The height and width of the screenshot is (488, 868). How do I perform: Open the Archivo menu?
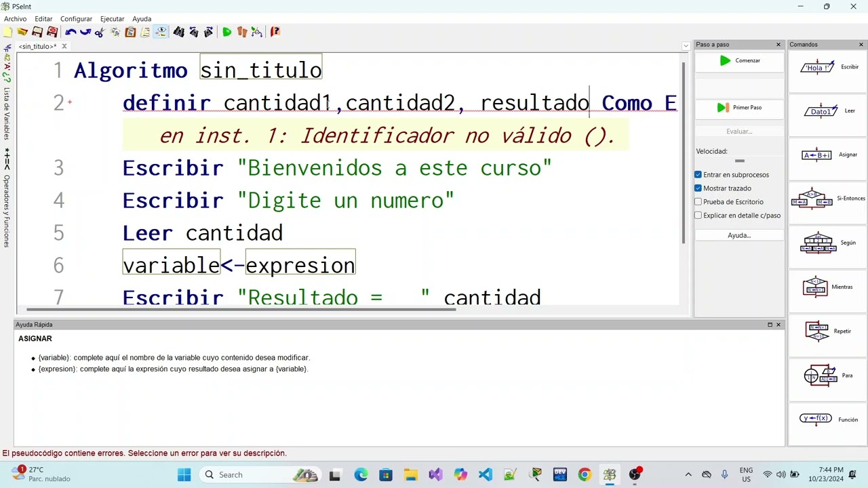point(16,19)
